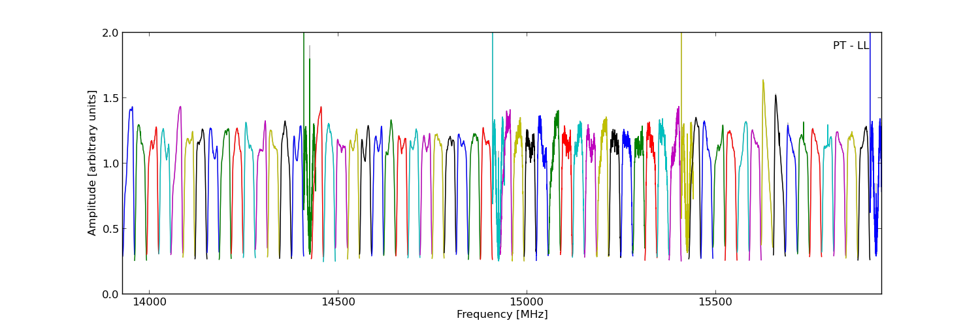980x327 pixels.
Task: Select the 14500 x-axis tick label
Action: pos(338,303)
